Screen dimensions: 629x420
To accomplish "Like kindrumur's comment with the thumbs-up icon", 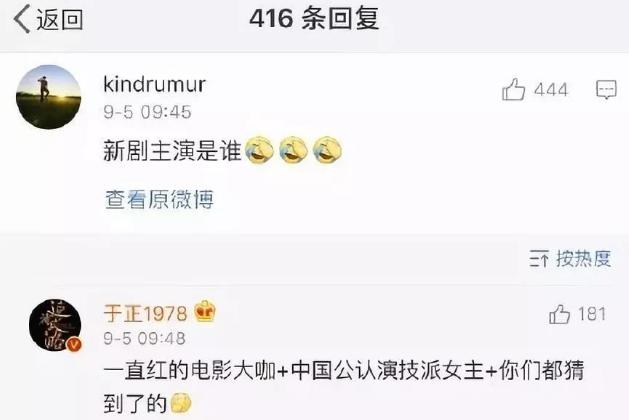I will 513,89.
